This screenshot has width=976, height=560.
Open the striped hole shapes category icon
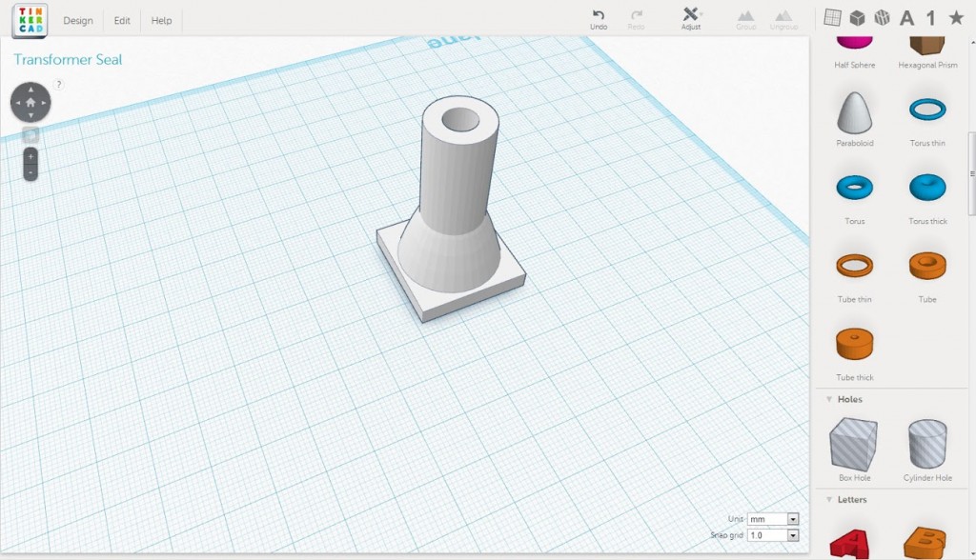coord(883,17)
